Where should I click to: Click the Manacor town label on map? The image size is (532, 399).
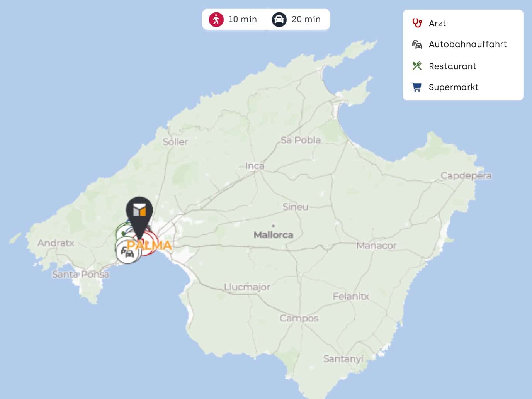tap(376, 246)
